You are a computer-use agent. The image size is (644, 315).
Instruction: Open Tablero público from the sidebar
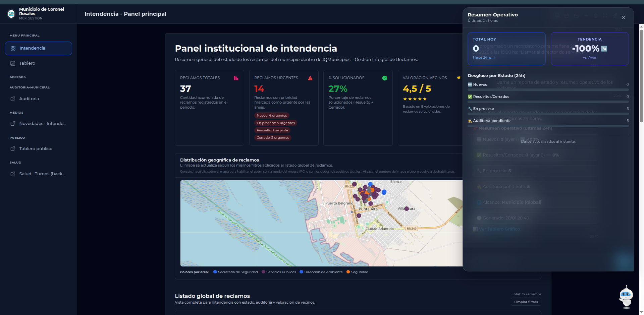(35, 148)
